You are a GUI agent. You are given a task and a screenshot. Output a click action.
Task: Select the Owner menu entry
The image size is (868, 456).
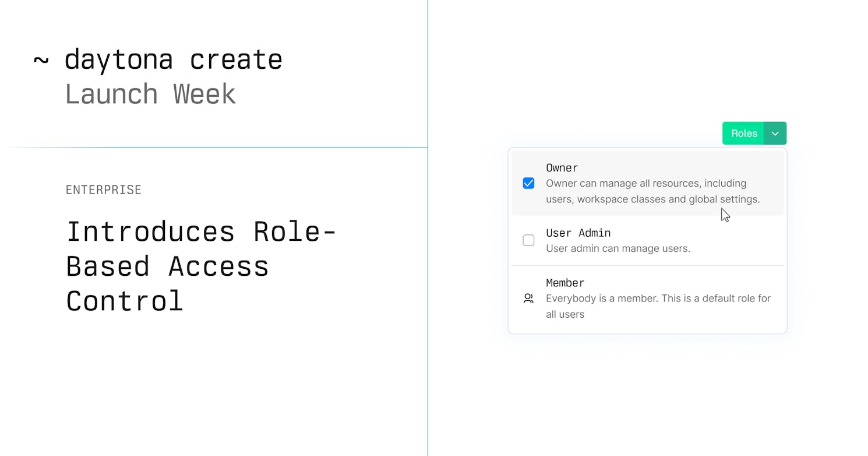[x=647, y=183]
